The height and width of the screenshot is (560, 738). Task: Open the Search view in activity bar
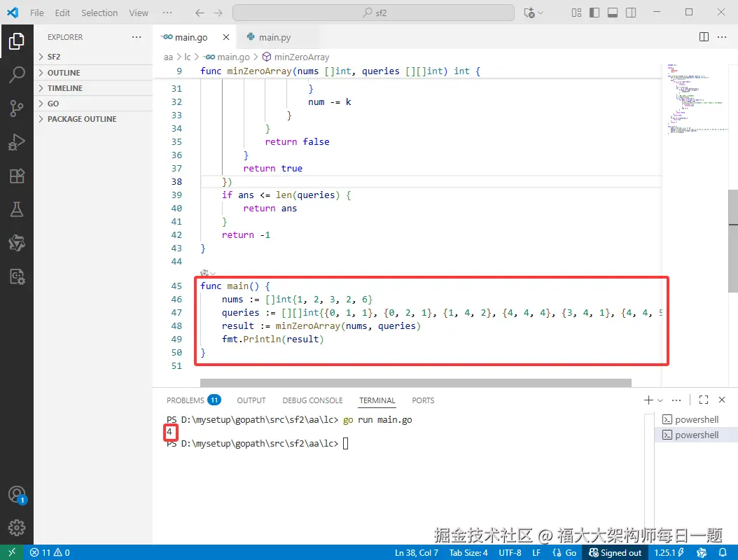coord(17,75)
